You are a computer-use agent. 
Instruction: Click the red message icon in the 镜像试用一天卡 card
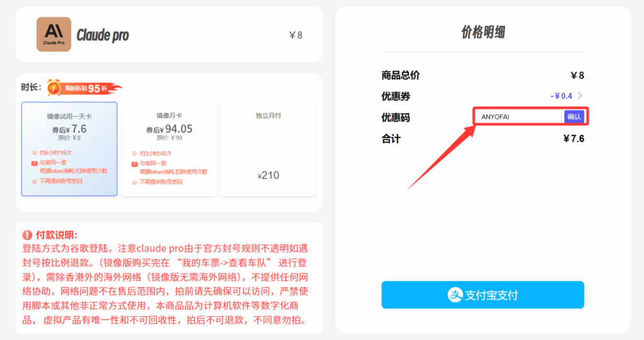click(35, 163)
